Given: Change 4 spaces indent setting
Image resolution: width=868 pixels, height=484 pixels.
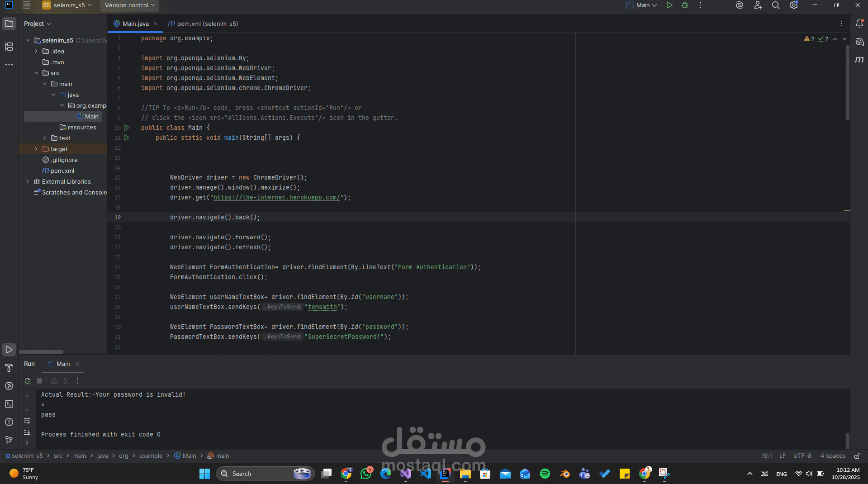Looking at the screenshot, I should tap(833, 456).
